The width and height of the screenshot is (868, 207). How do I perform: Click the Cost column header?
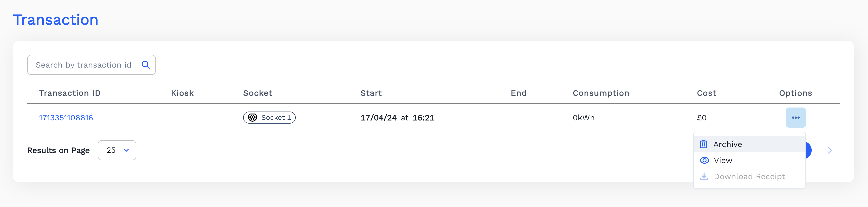pos(706,93)
